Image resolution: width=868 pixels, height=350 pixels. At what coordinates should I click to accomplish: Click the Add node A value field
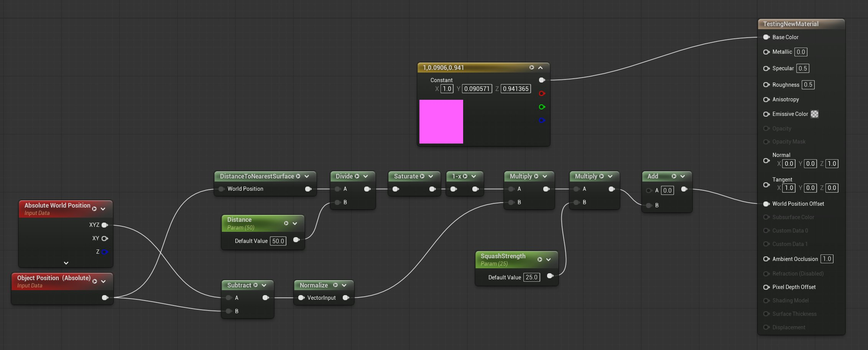coord(667,190)
